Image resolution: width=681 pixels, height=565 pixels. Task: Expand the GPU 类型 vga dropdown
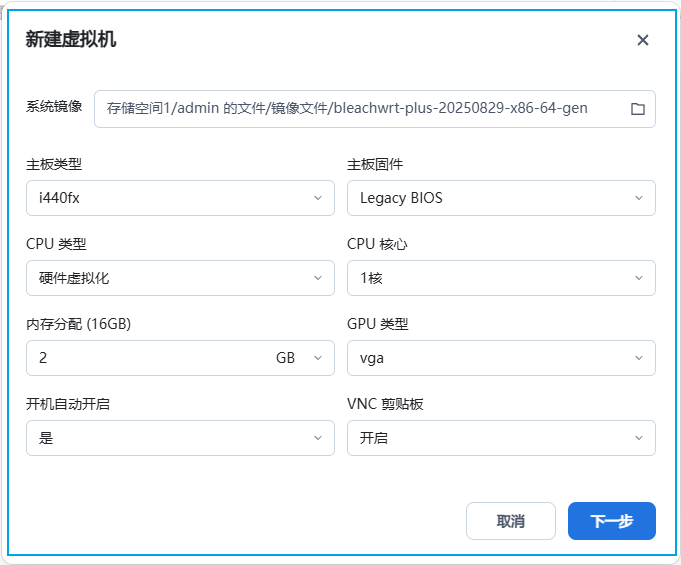(x=501, y=358)
